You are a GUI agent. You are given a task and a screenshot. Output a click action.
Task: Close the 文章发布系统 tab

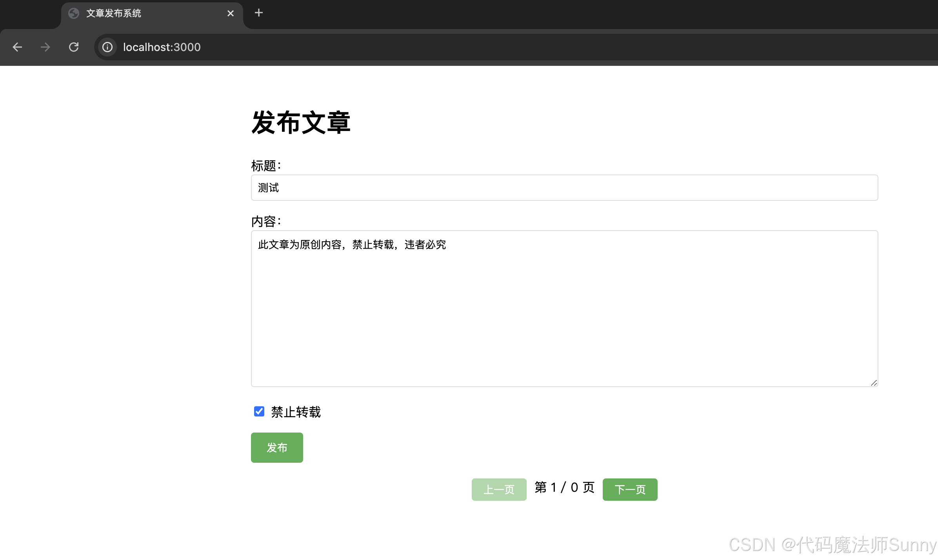click(231, 13)
